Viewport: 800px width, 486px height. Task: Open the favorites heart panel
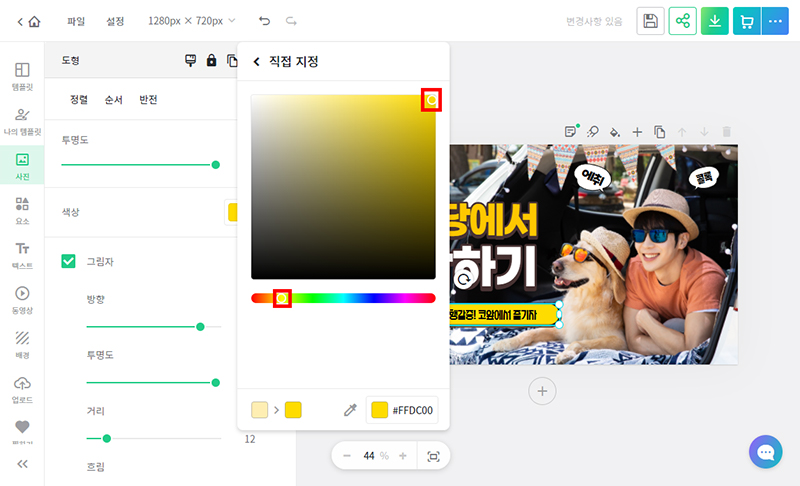pos(22,426)
